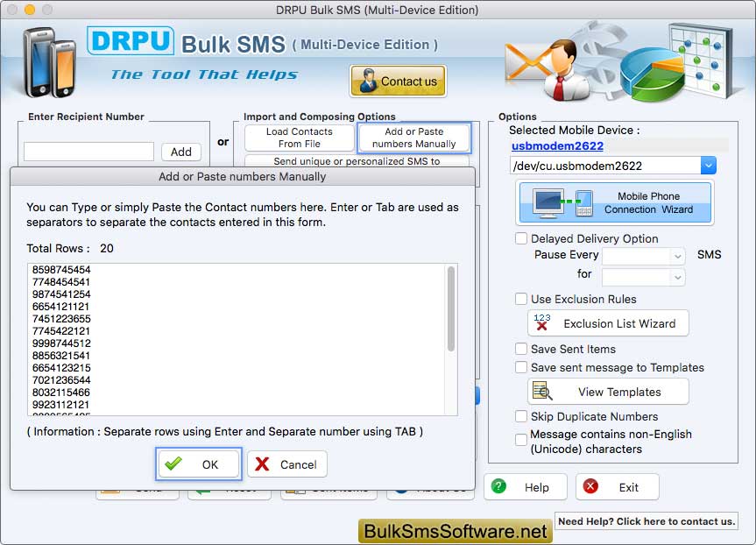756x545 pixels.
Task: Select number 9874541254 in list
Action: [x=61, y=294]
